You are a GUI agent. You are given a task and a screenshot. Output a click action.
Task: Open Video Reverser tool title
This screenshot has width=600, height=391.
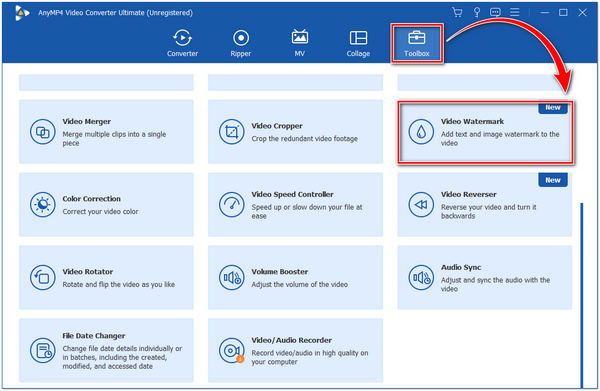click(x=468, y=194)
